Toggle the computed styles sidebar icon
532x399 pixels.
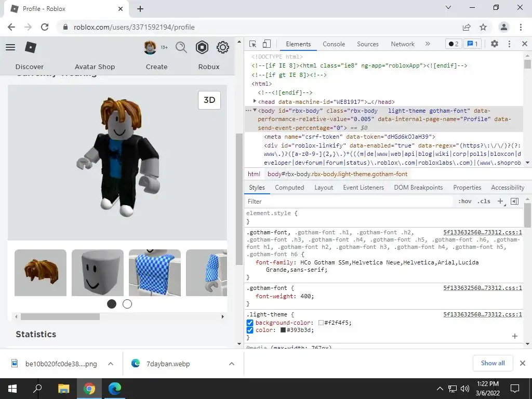pyautogui.click(x=514, y=201)
